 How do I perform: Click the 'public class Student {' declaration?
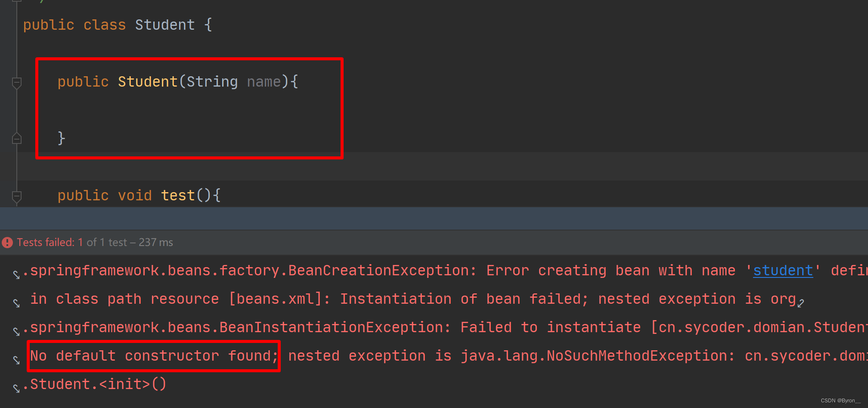118,25
